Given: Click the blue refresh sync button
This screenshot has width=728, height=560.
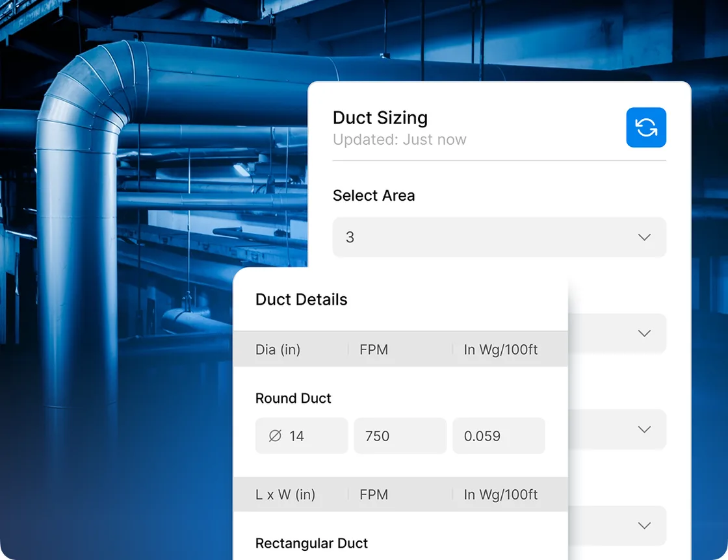Looking at the screenshot, I should point(646,127).
